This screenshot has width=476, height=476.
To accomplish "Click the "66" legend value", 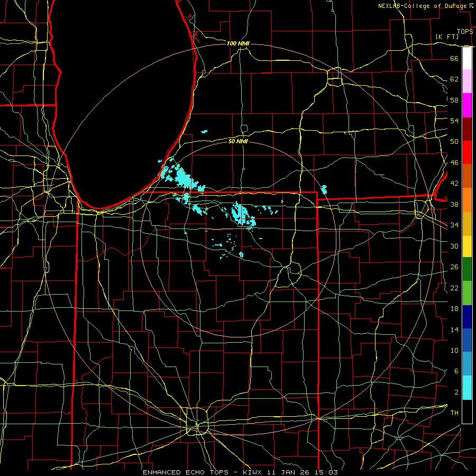I will coord(454,58).
